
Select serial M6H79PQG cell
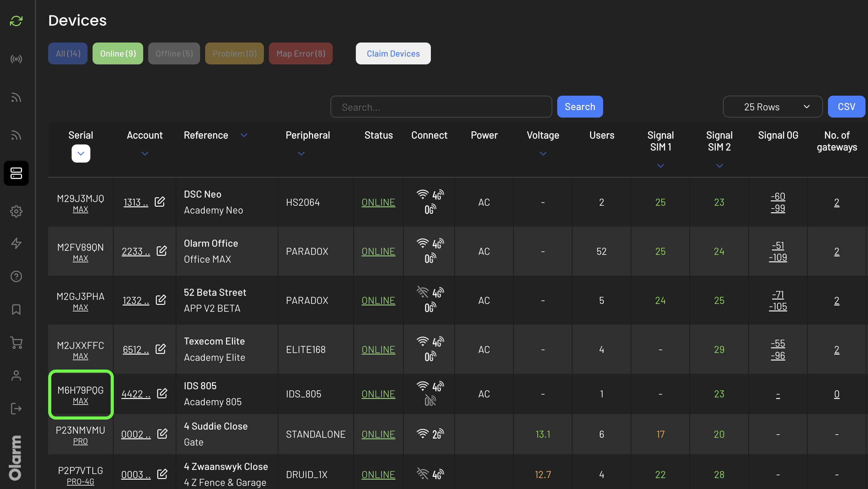[x=81, y=395]
